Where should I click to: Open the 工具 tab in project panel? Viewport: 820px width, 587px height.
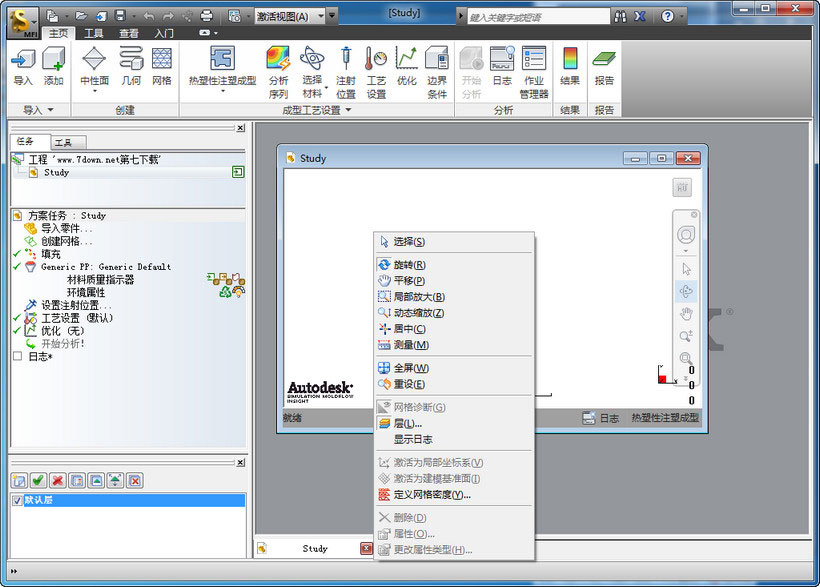(63, 143)
